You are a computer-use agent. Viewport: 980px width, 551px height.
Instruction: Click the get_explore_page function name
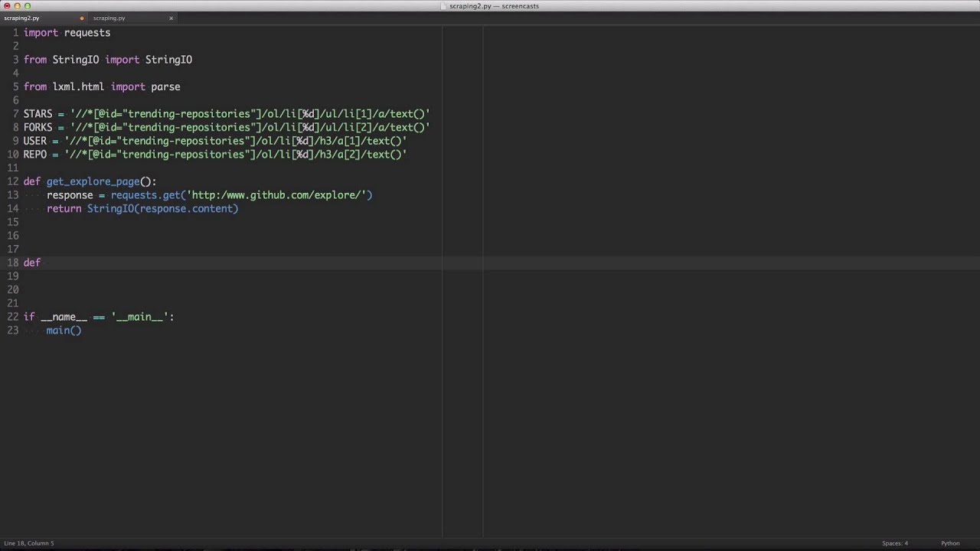(x=93, y=182)
